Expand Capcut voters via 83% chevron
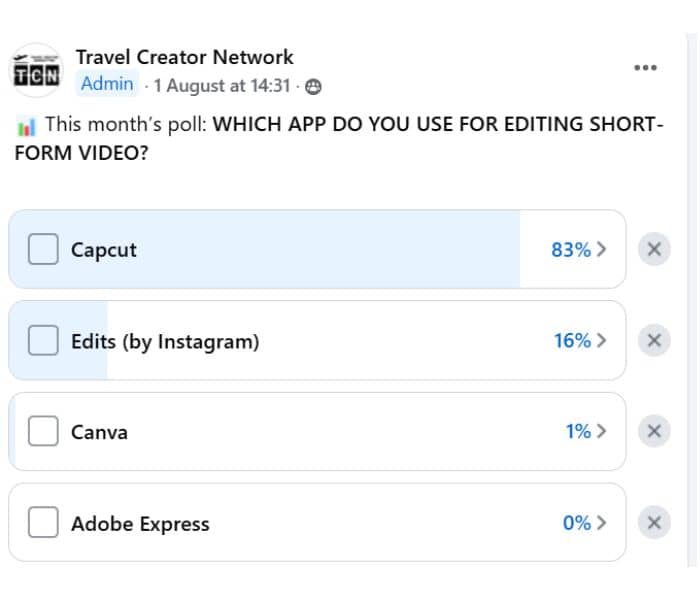Screen dimensions: 700x600 point(601,249)
